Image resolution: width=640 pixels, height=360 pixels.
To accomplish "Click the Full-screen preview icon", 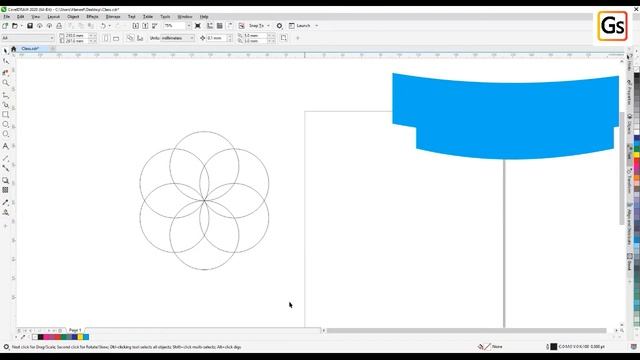I will (x=198, y=26).
